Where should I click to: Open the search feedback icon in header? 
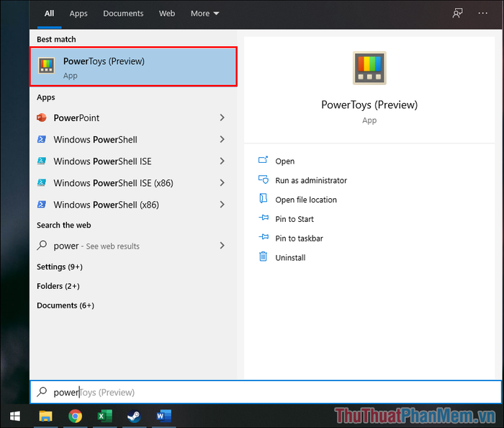457,13
